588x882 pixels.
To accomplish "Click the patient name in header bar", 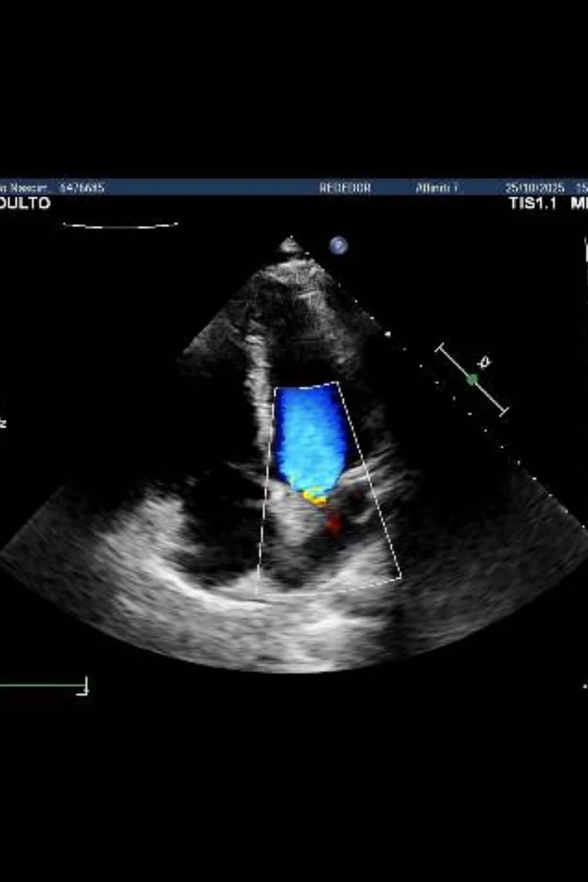I will 24,188.
